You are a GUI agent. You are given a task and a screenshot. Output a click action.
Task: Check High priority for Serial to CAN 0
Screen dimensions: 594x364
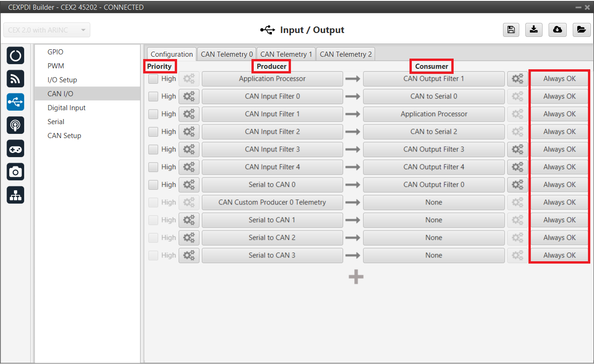point(153,185)
